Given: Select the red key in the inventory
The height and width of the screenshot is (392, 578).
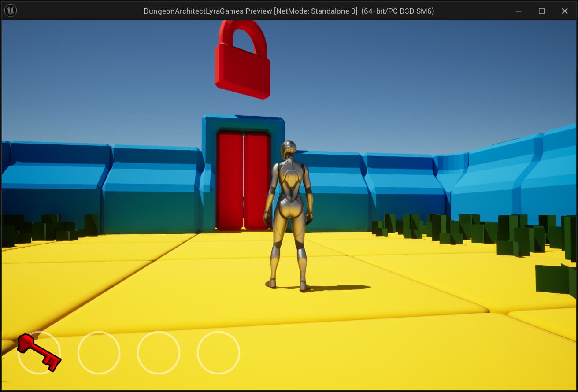Looking at the screenshot, I should (39, 352).
